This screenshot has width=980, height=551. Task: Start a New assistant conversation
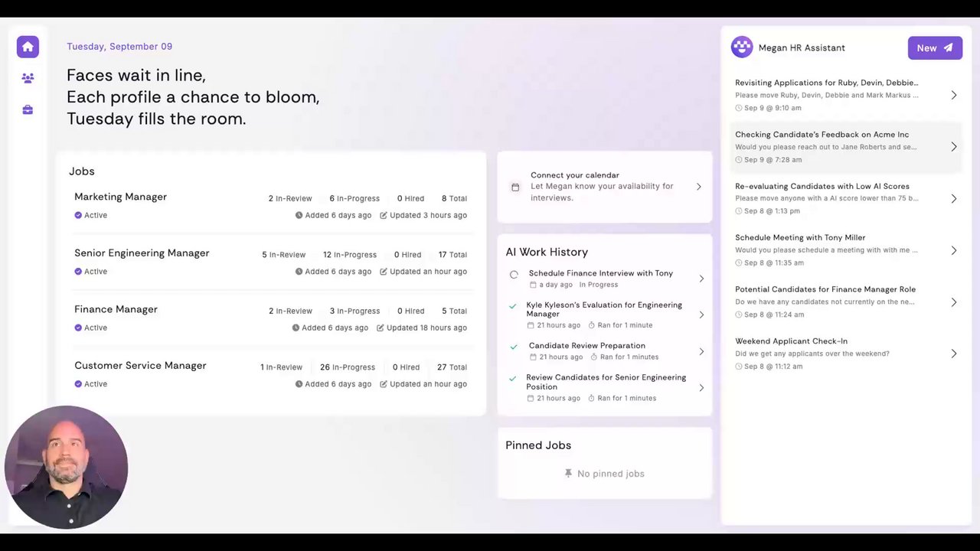pos(935,47)
